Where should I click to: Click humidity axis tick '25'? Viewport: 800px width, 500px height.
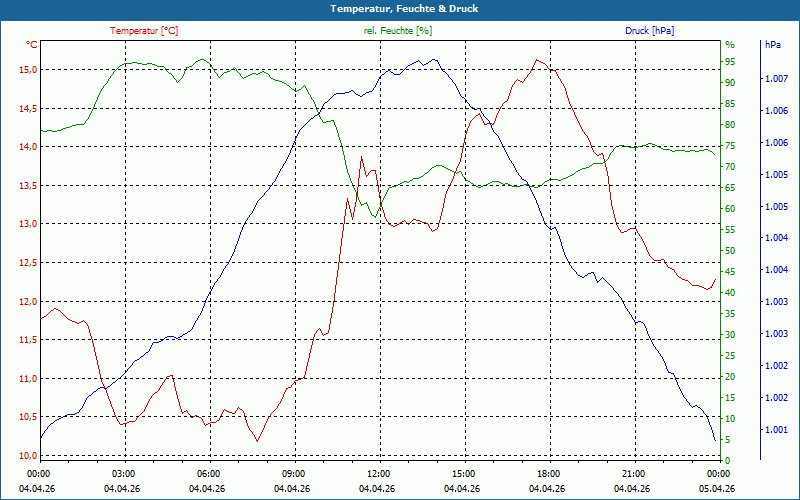tap(730, 356)
